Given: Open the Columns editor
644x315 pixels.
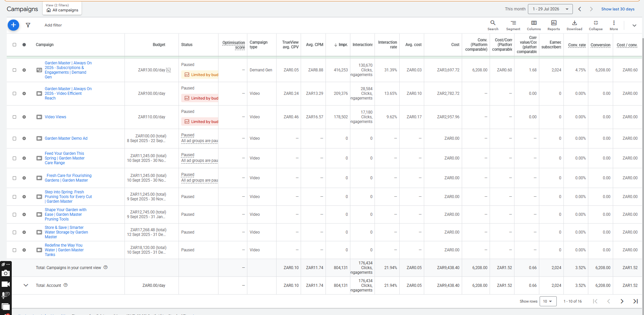Looking at the screenshot, I should 534,25.
